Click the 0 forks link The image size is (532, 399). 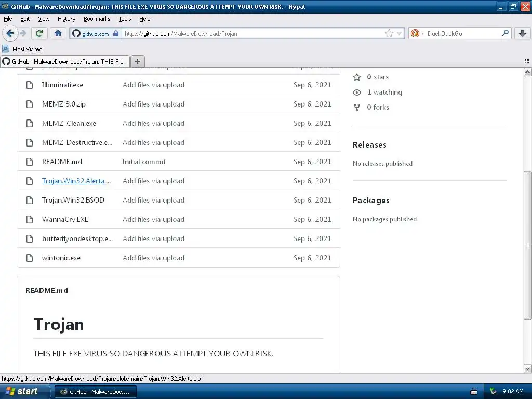point(378,107)
